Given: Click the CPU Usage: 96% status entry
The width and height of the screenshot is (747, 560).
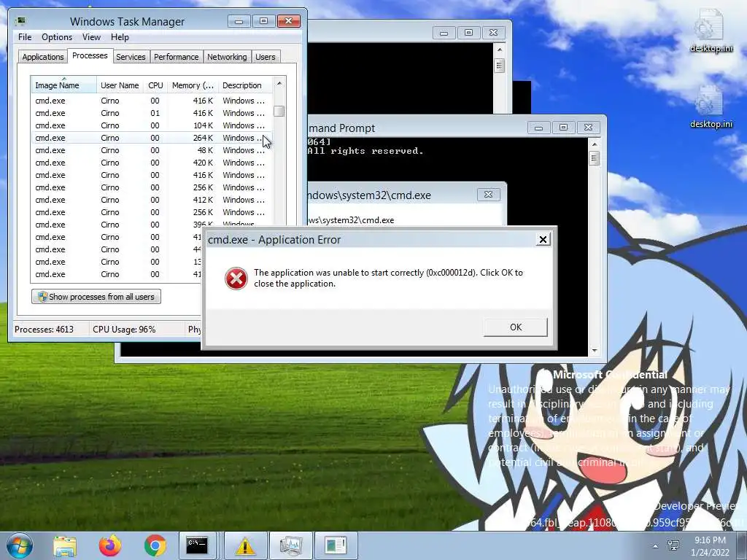Looking at the screenshot, I should pos(124,329).
